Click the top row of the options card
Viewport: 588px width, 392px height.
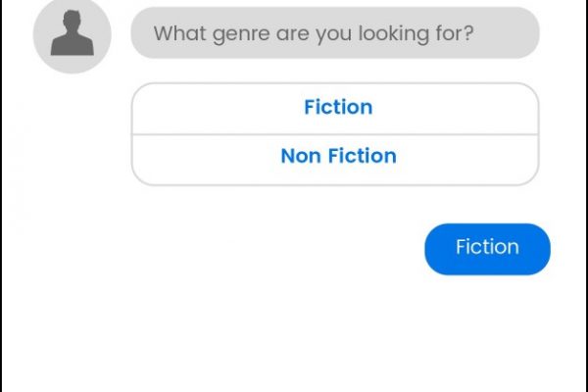click(x=335, y=109)
